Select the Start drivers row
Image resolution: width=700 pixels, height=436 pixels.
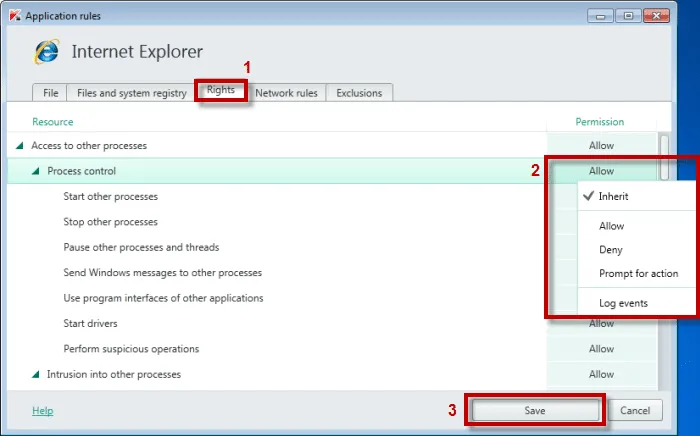tap(277, 324)
